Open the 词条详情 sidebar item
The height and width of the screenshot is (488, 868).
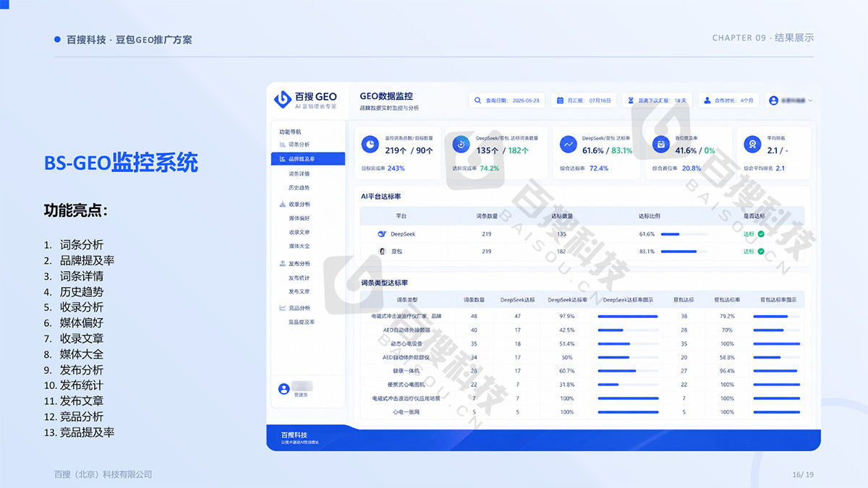coord(299,174)
